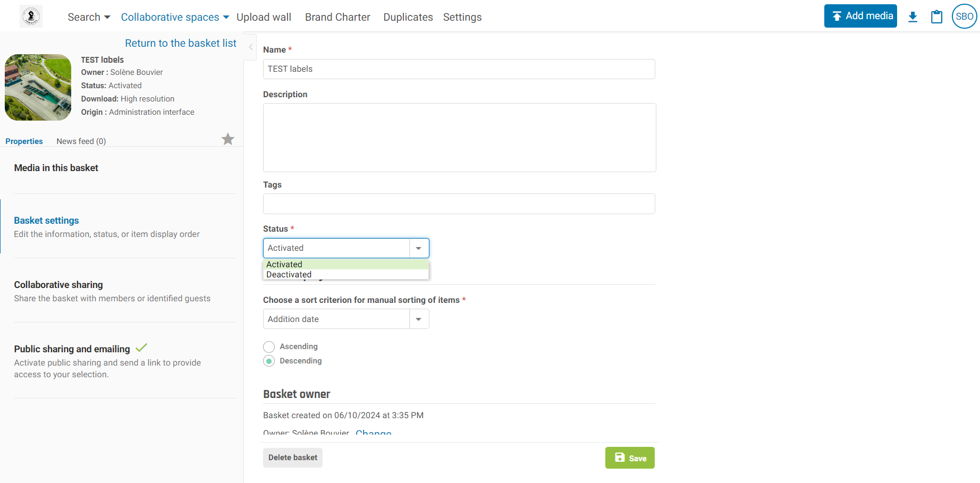The image size is (980, 483).
Task: Mark basket as favorite with star icon
Action: pos(228,139)
